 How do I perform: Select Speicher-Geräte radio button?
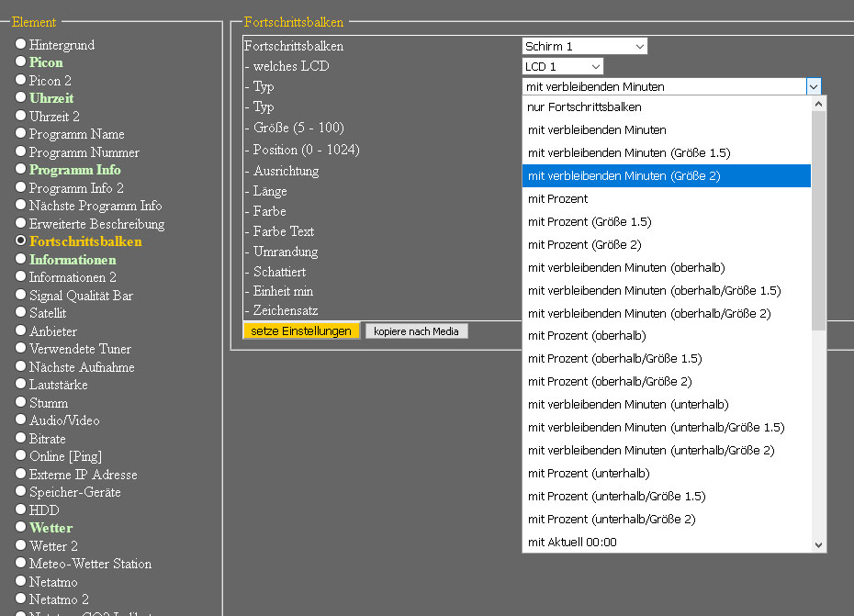(21, 491)
